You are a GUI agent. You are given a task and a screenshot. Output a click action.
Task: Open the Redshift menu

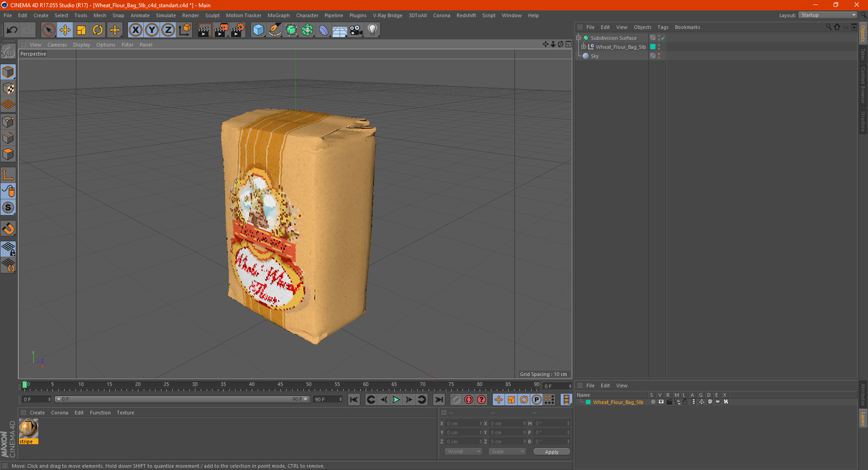(x=466, y=15)
